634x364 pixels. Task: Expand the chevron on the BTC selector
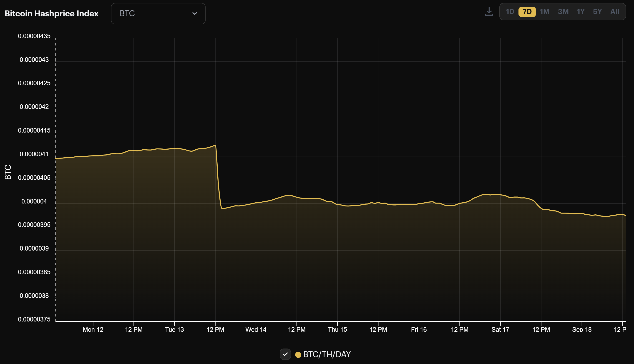195,13
